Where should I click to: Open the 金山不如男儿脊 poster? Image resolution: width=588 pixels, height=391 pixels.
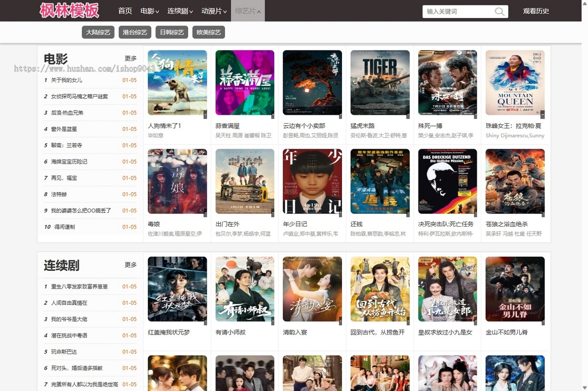click(x=515, y=289)
